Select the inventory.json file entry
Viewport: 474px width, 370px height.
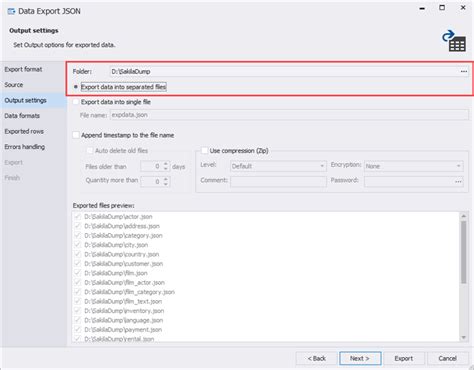coord(124,311)
